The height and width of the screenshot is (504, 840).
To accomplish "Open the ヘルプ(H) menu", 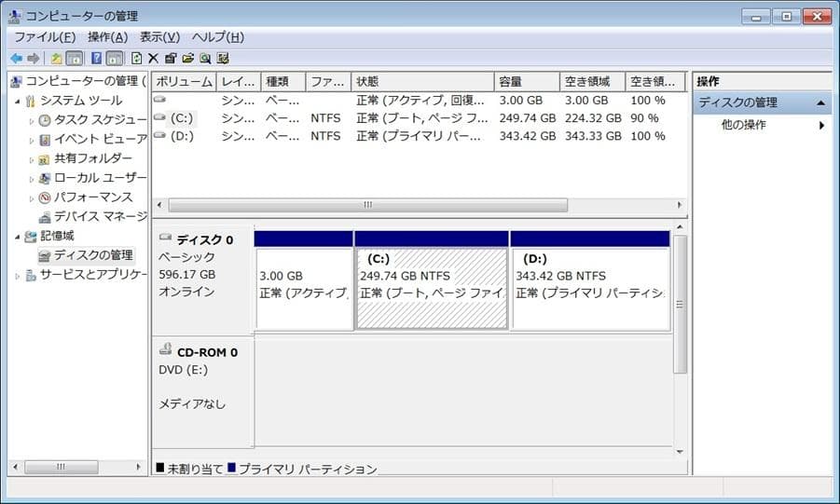I will (x=218, y=37).
